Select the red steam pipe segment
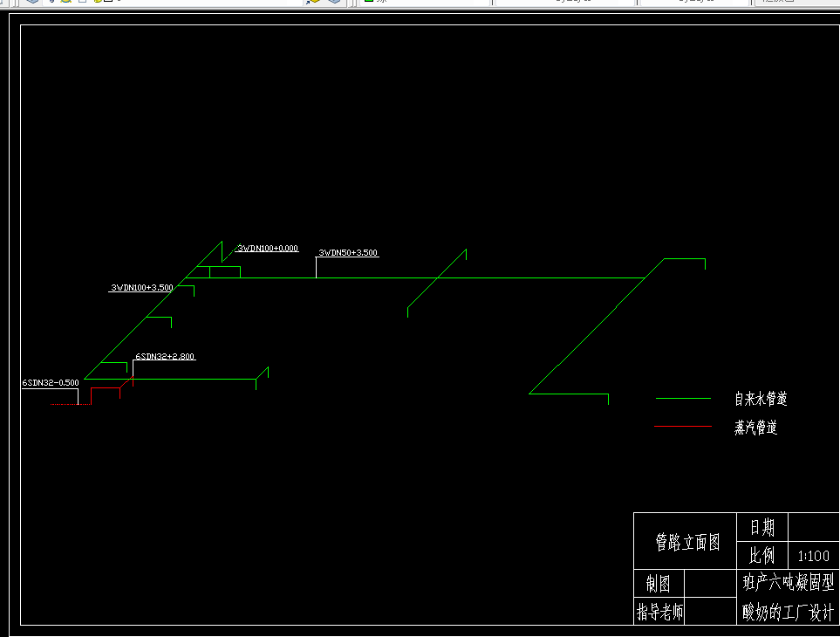 point(106,388)
